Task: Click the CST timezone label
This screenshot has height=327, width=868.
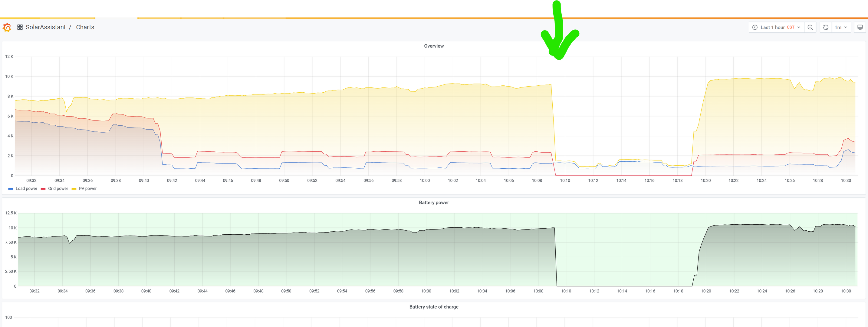Action: [791, 27]
